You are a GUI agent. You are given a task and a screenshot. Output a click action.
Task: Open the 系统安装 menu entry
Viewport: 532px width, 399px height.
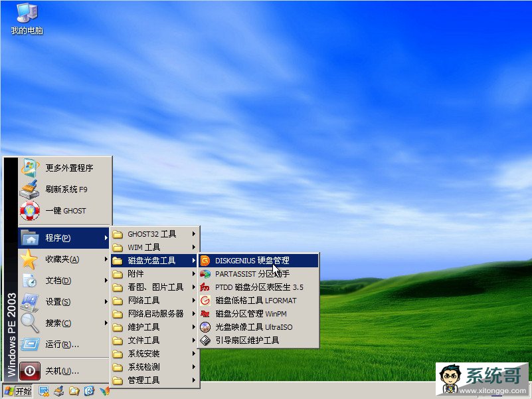pos(155,354)
